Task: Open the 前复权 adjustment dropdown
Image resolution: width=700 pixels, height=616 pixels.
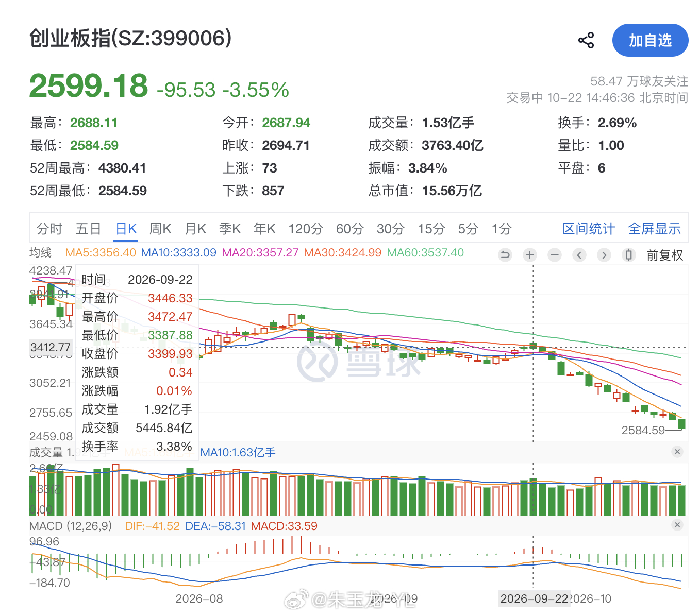Action: coord(665,255)
